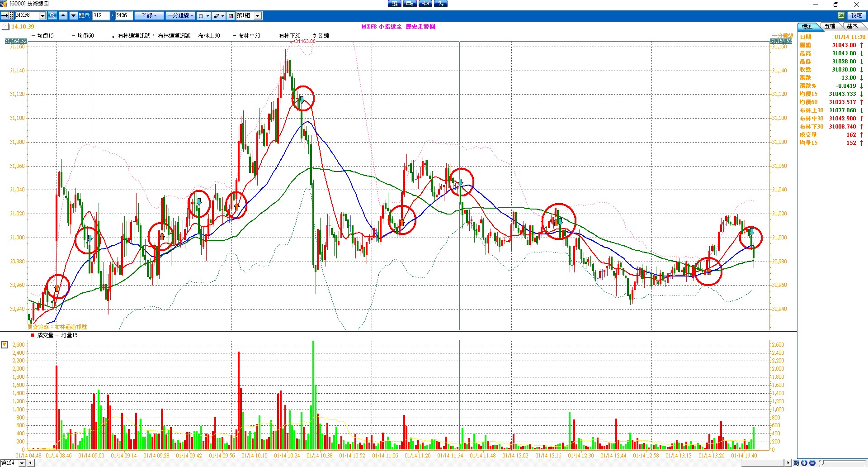This screenshot has height=467, width=868.
Task: Click the up arrow stepper button
Action: point(63,15)
